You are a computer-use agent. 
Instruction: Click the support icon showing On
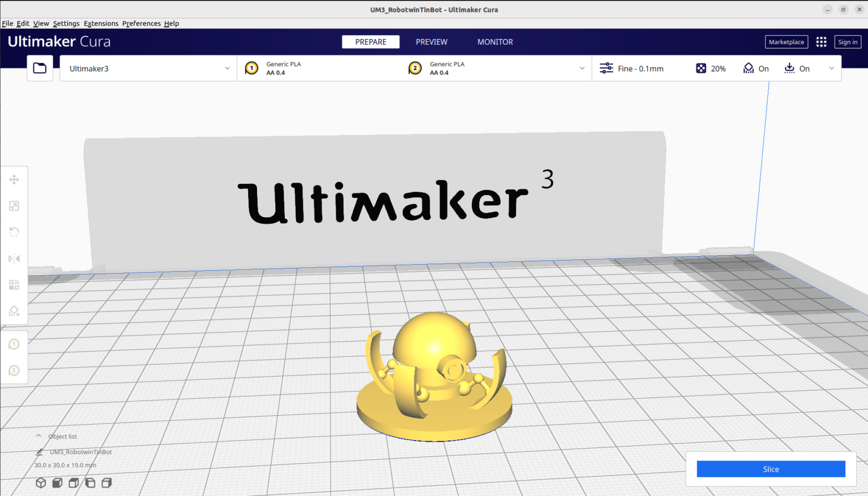[x=748, y=68]
